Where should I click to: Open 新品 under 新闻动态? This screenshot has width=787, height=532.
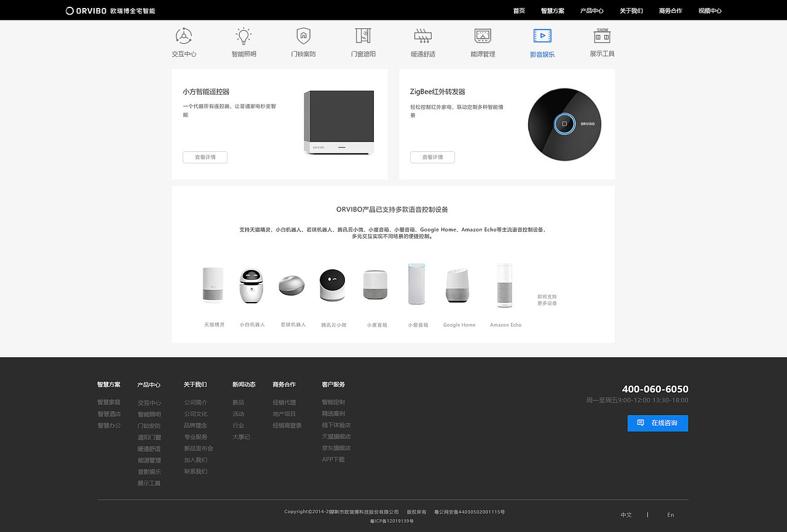(239, 402)
